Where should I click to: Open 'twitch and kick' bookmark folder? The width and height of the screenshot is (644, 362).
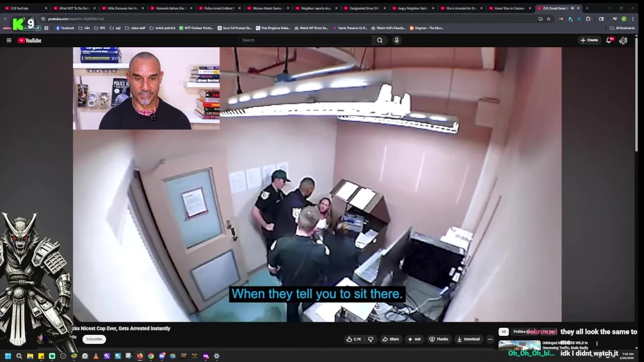pyautogui.click(x=163, y=28)
